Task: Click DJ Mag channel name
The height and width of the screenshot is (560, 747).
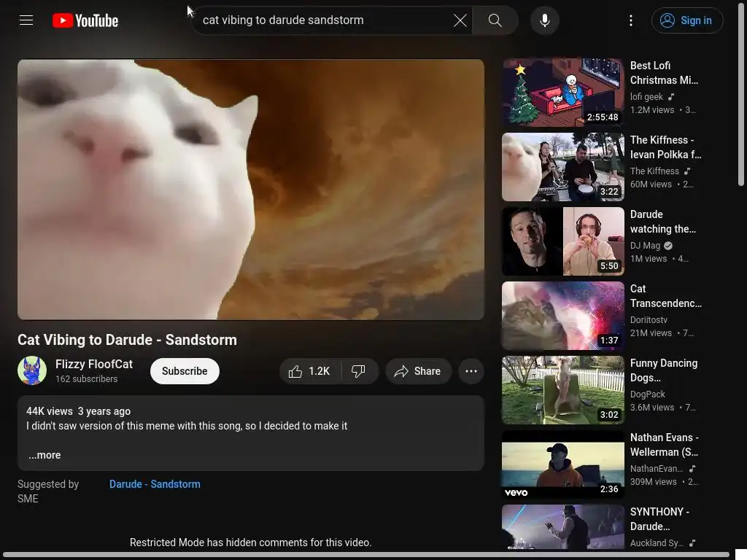Action: pos(645,246)
